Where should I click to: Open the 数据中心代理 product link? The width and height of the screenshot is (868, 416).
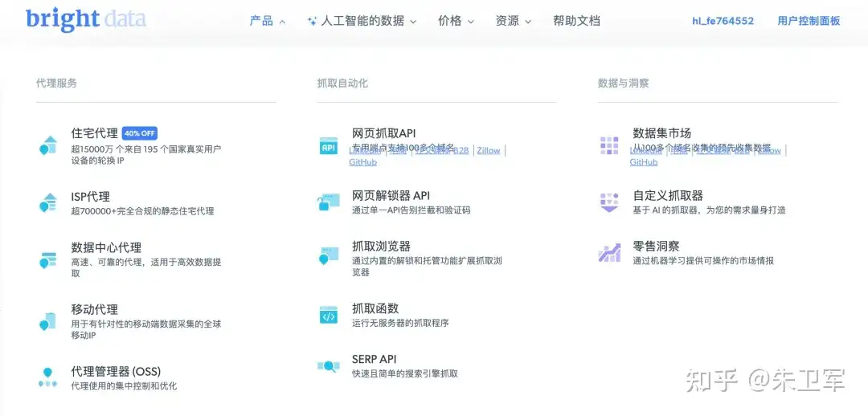point(106,247)
